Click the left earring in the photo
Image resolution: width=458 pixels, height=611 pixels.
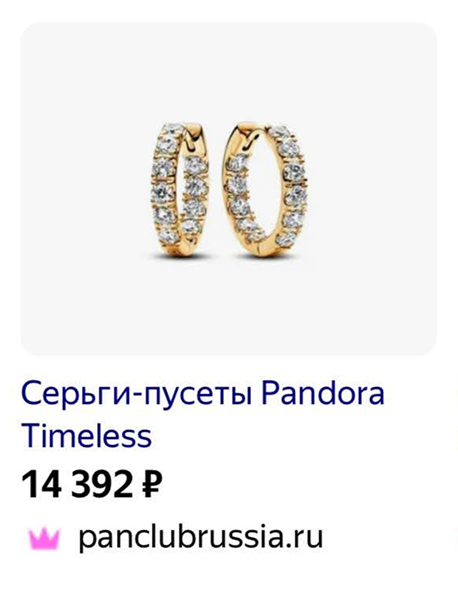pos(180,189)
